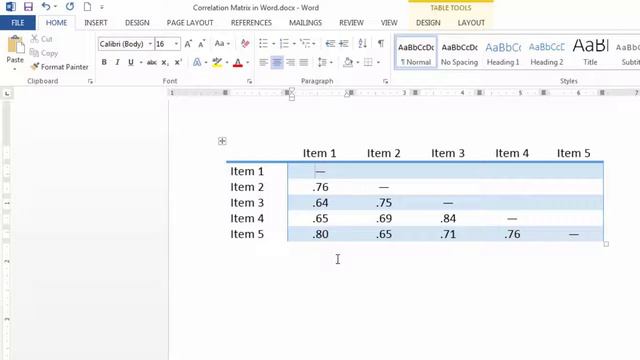Open the FILE tab

[x=18, y=23]
